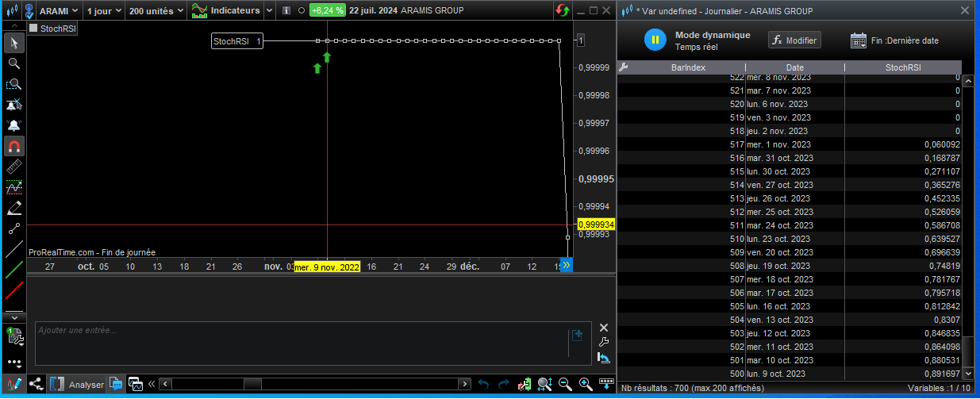
Task: Expand the arrow next to Indicateurs
Action: 268,11
